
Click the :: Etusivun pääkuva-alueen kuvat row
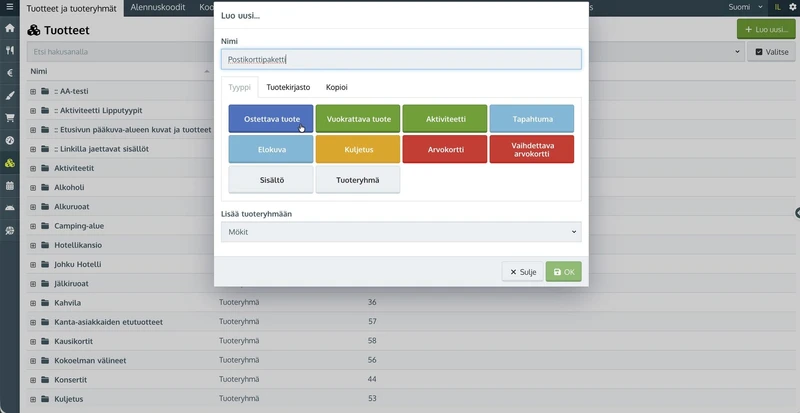(133, 130)
